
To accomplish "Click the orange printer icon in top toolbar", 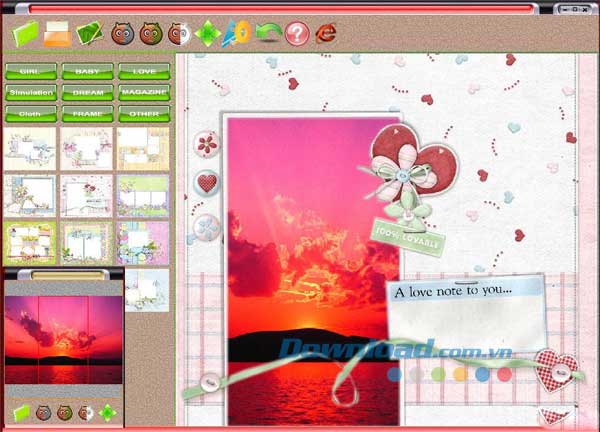I will coord(57,33).
